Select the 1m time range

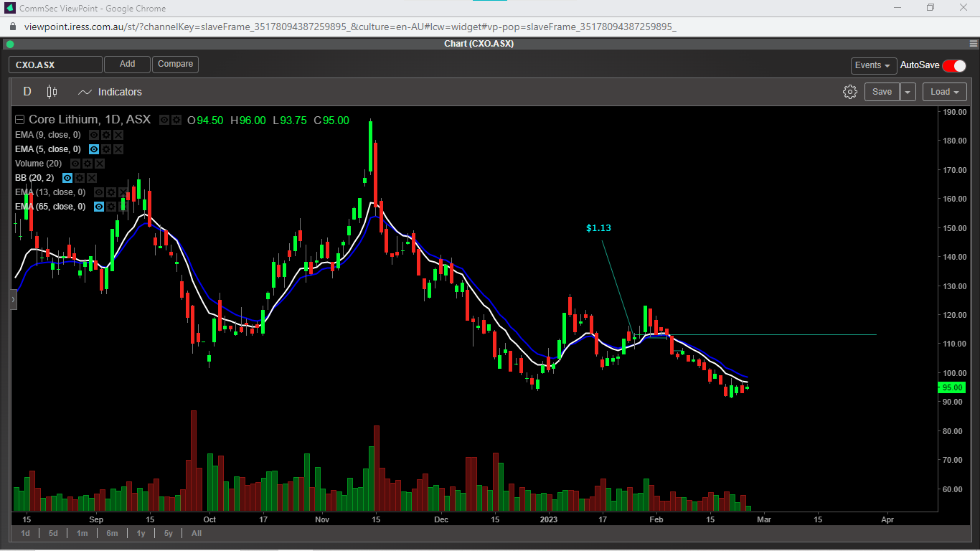(x=83, y=533)
